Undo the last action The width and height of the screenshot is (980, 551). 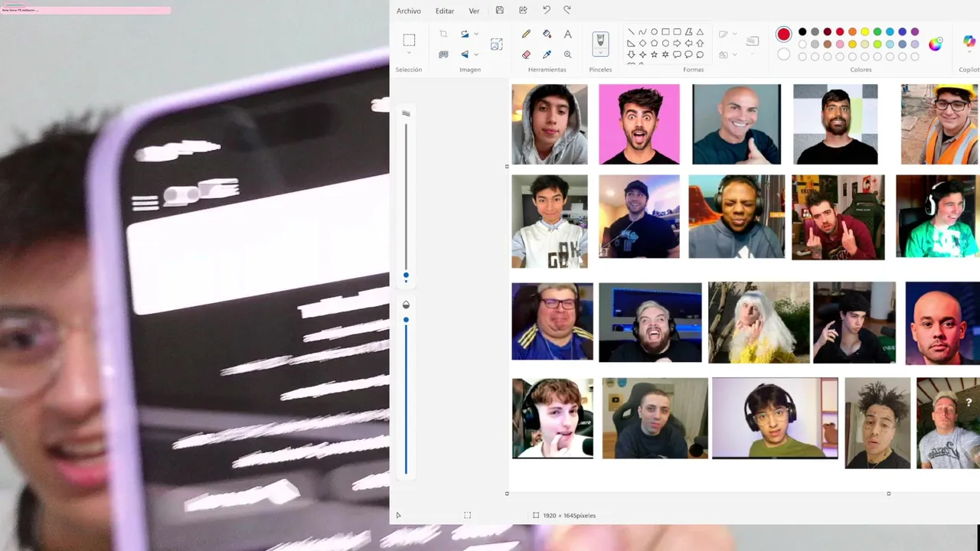tap(546, 10)
